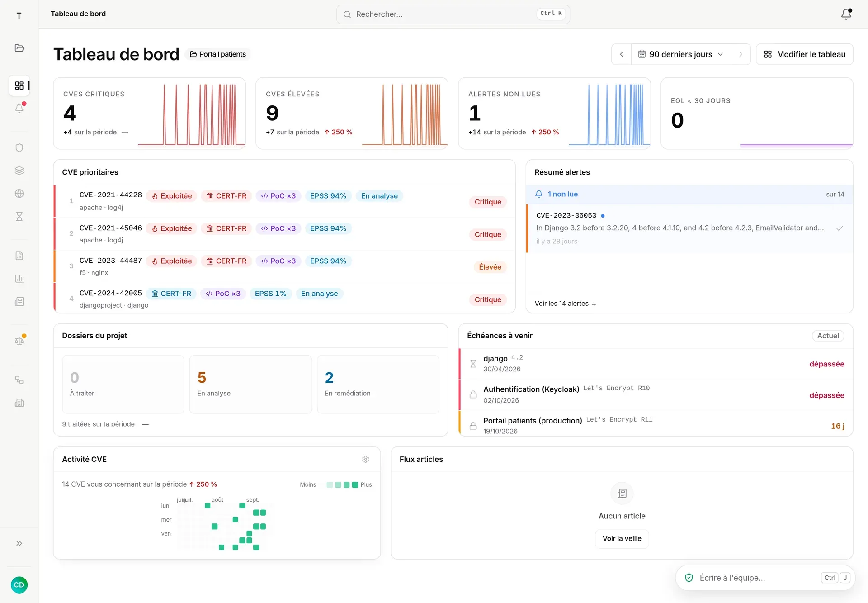Viewport: 868px width, 603px height.
Task: Open the En remédiation dossiers card
Action: pyautogui.click(x=378, y=384)
